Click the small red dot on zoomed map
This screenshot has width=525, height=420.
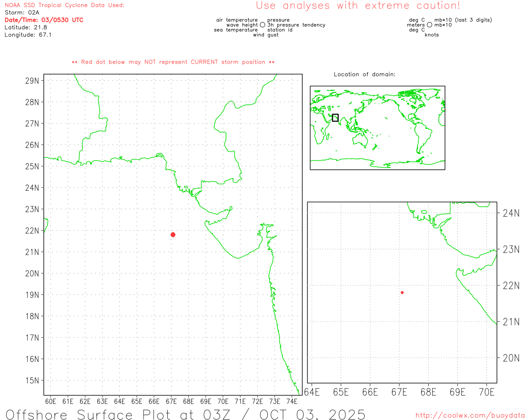click(x=402, y=292)
